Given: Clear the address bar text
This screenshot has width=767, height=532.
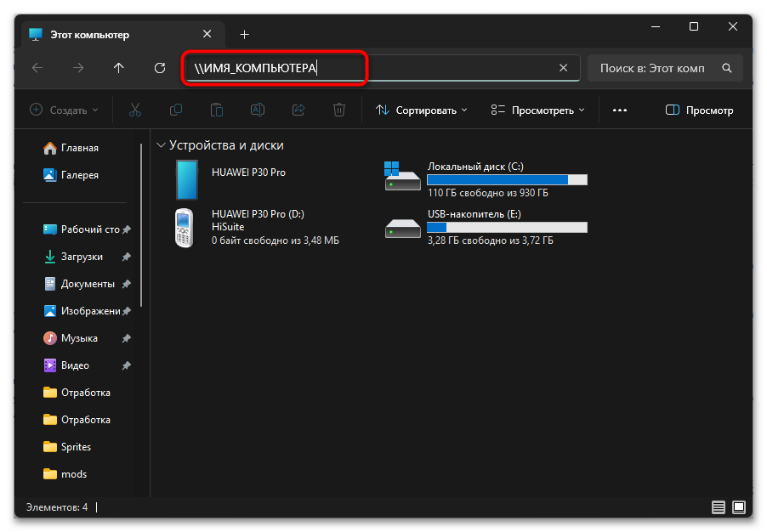Looking at the screenshot, I should click(x=564, y=68).
